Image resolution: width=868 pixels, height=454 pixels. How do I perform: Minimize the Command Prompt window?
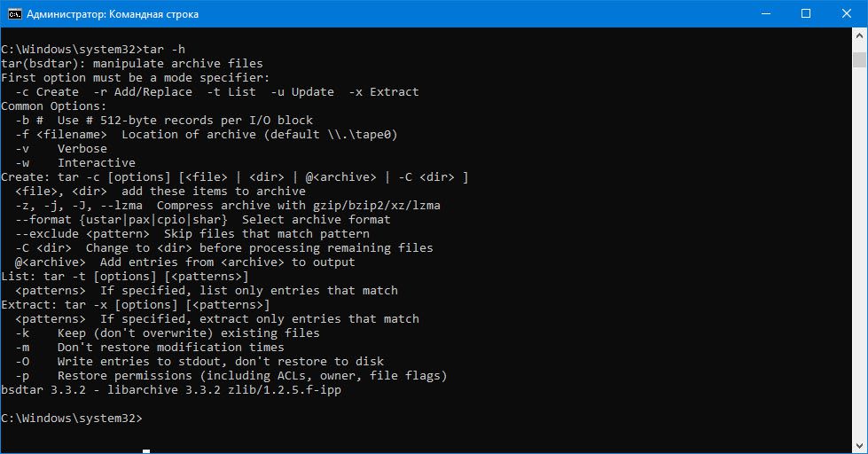tap(766, 14)
